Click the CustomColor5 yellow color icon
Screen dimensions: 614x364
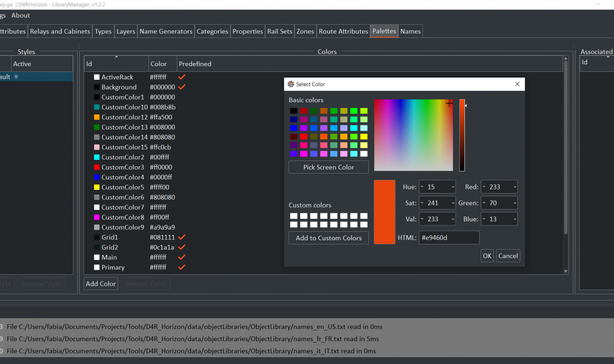97,187
